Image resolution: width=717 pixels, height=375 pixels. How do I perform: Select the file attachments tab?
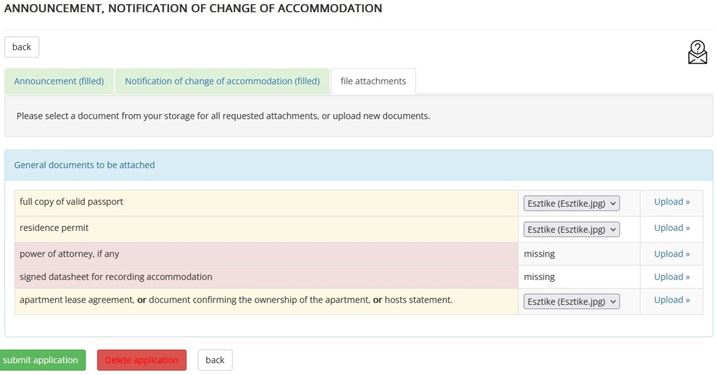point(373,81)
